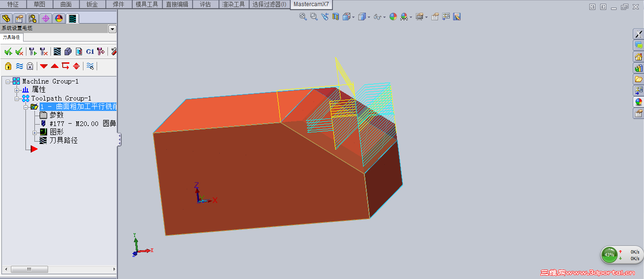Toggle Section View icon

336,17
